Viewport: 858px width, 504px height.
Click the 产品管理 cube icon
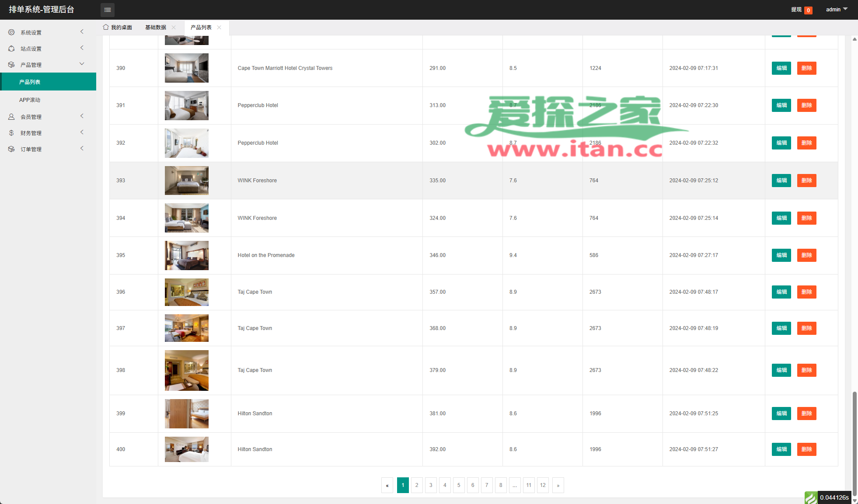pos(11,65)
